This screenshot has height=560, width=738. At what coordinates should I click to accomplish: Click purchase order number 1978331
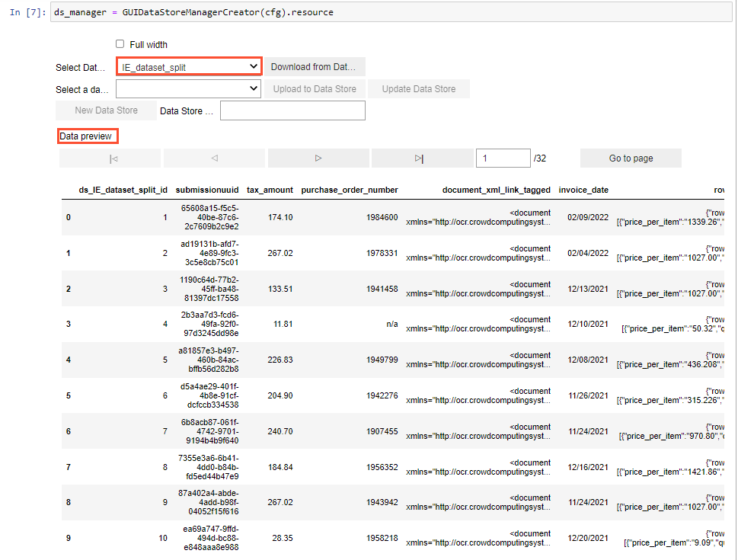pyautogui.click(x=382, y=253)
